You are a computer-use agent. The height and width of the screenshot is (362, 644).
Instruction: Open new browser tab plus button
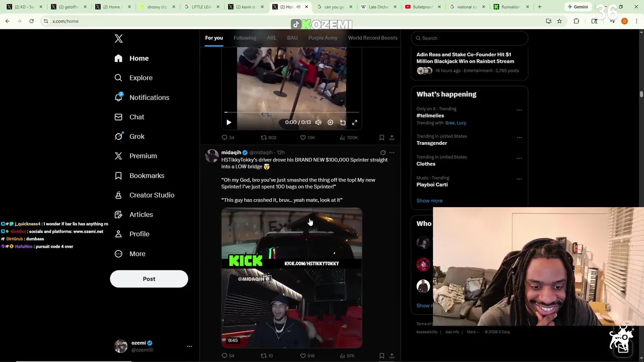pos(539,7)
